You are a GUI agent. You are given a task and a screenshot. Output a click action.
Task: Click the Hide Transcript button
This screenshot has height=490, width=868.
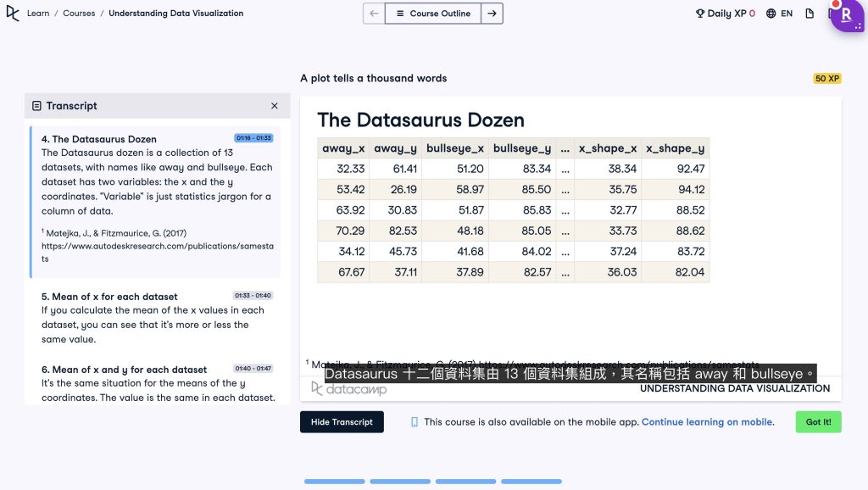click(342, 422)
